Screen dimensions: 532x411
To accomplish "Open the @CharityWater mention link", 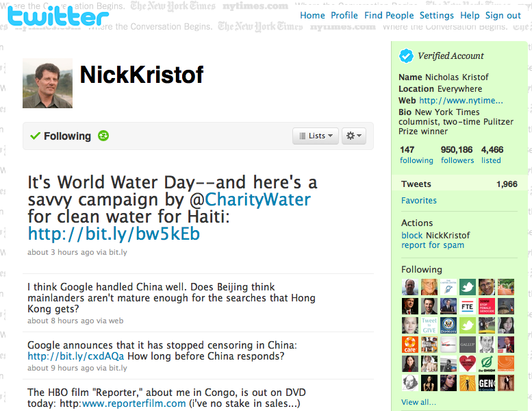I will tap(251, 199).
